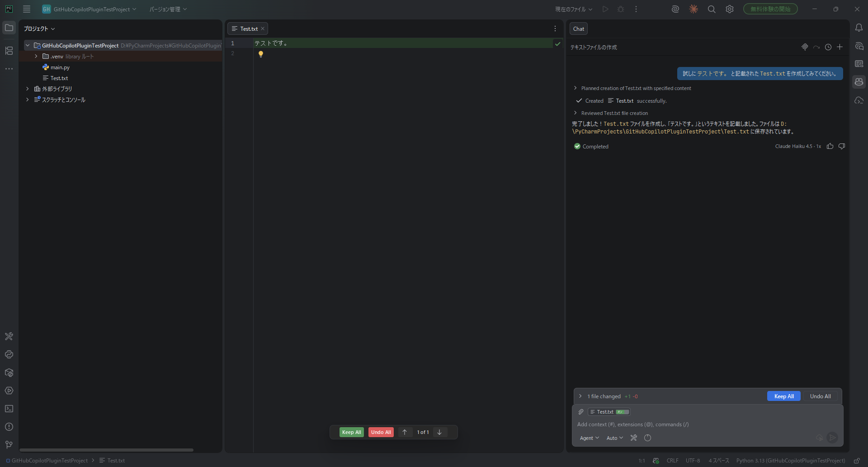This screenshot has height=467, width=868.
Task: Expand the 1 file changed section
Action: point(580,396)
